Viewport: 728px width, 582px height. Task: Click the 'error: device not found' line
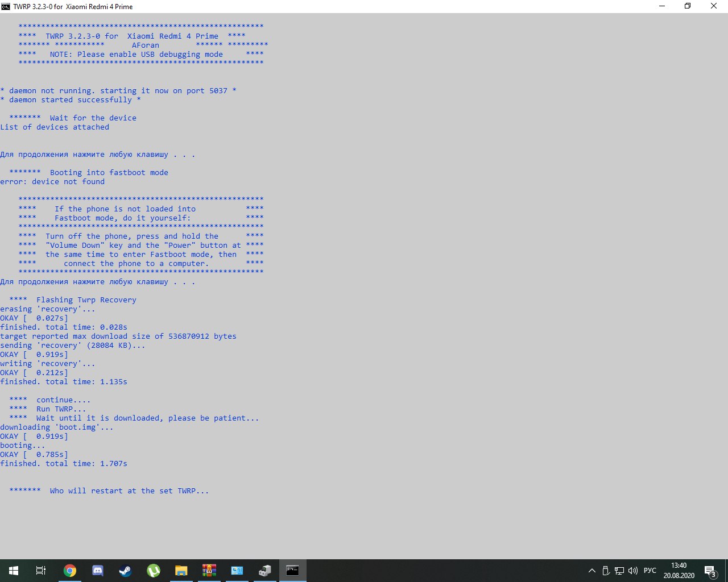coord(52,182)
